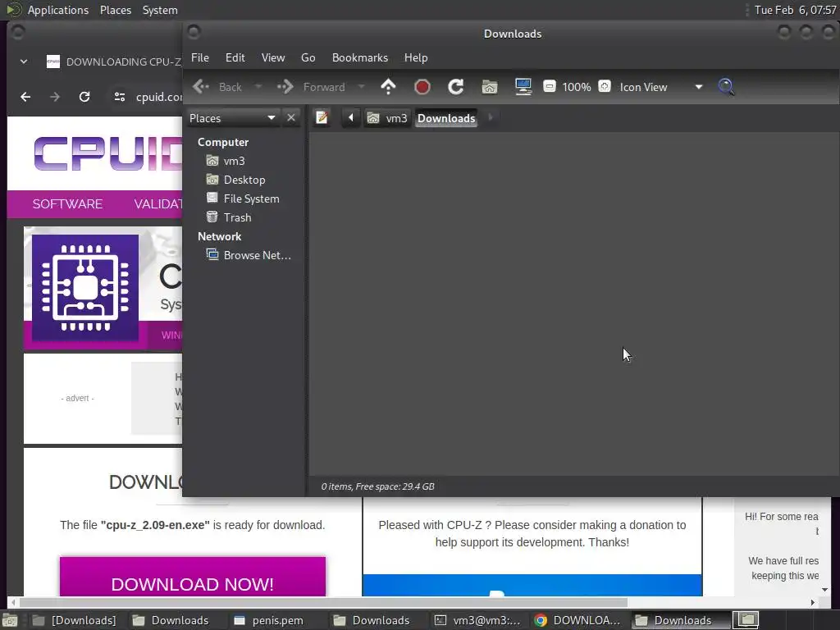Select Desktop in Places sidebar
Viewport: 840px width, 630px height.
point(235,180)
